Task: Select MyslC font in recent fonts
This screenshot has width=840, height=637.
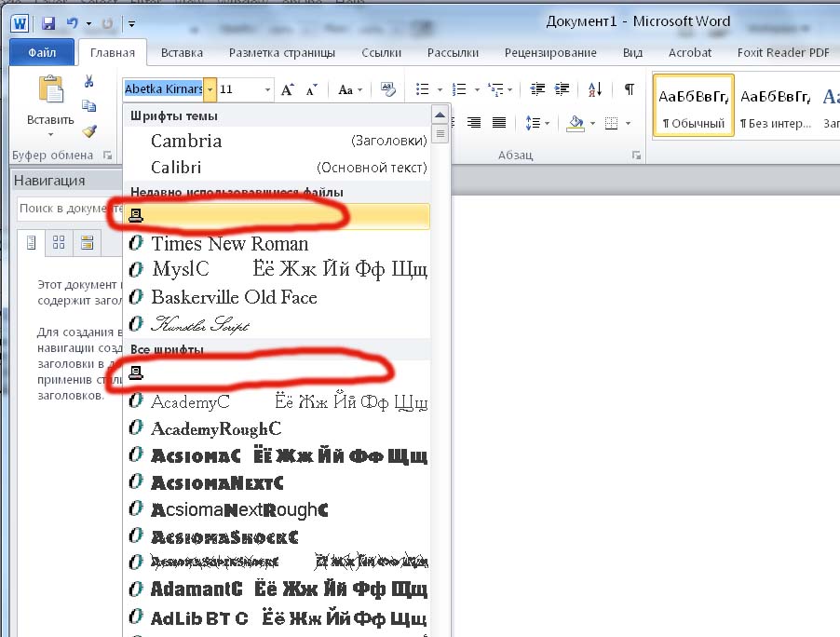Action: [277, 269]
